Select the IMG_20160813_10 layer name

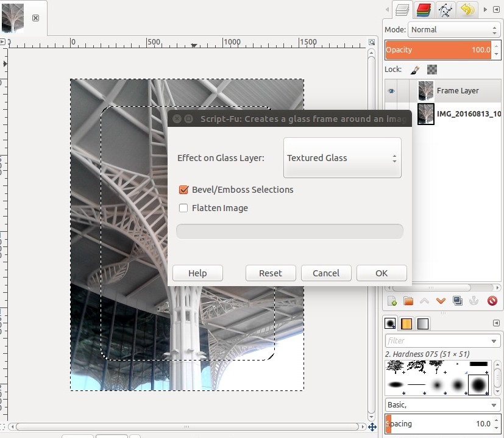(469, 114)
